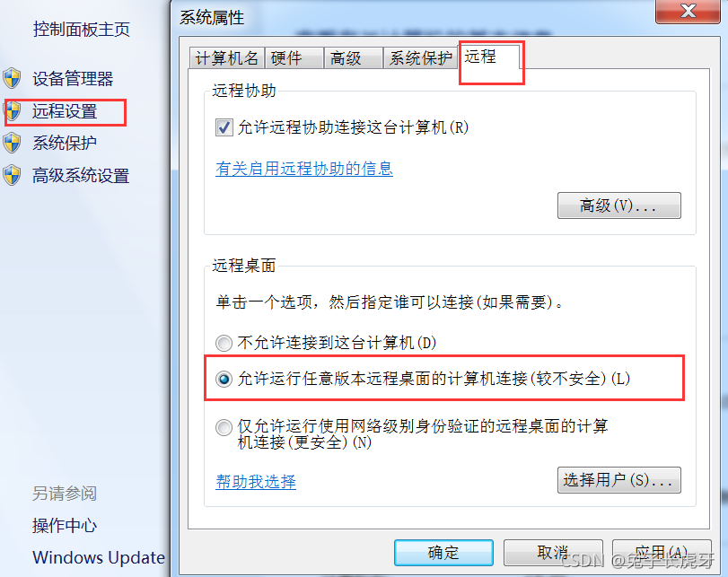The width and height of the screenshot is (728, 577).
Task: Open the 系统保护 tab
Action: point(420,58)
